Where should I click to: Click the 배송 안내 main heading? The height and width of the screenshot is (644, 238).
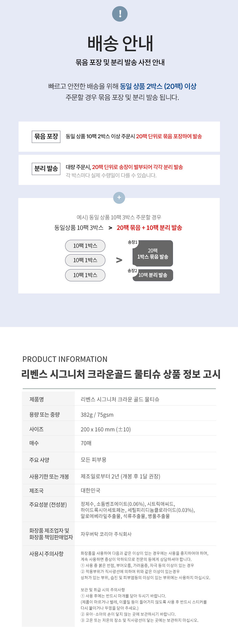tap(120, 44)
